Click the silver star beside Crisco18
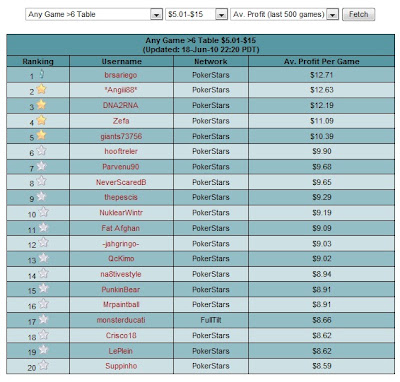This screenshot has width=400, height=382. pos(44,334)
